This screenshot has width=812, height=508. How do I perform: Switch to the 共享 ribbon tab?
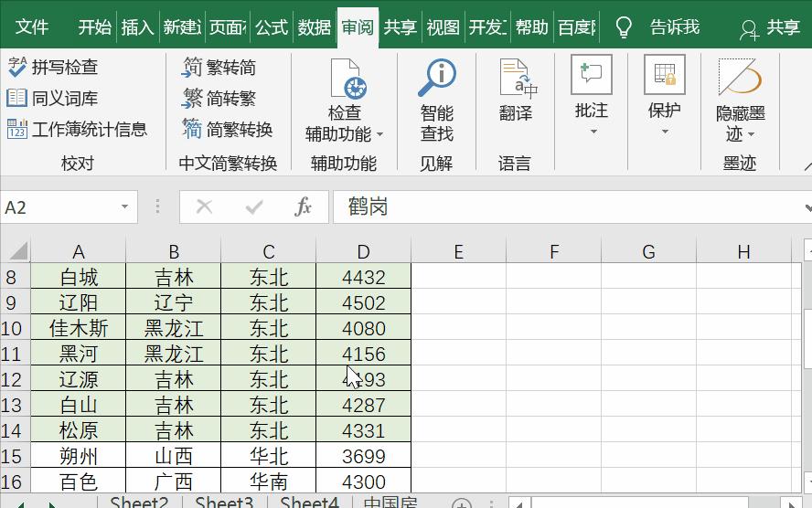point(401,26)
